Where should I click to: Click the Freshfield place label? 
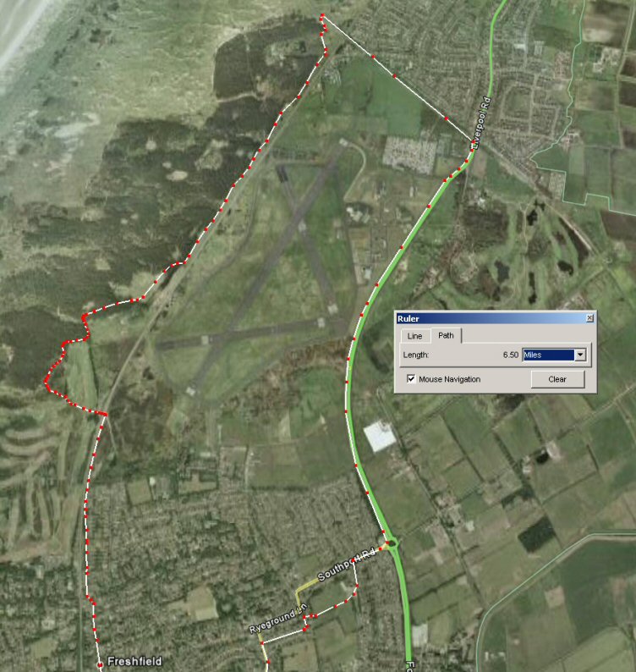click(134, 661)
